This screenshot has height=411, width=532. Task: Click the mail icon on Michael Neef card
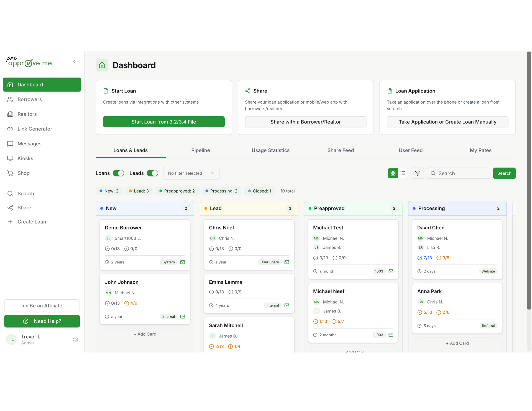coord(391,335)
